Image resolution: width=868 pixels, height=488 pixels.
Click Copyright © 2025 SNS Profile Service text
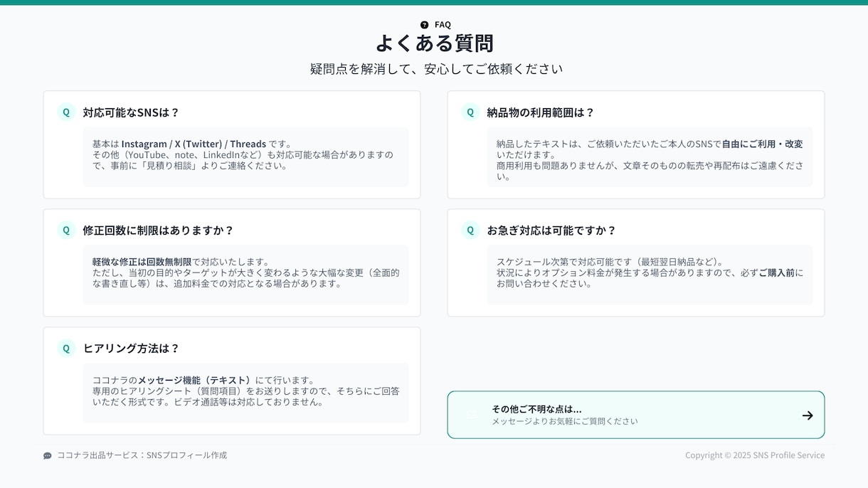[x=755, y=455]
